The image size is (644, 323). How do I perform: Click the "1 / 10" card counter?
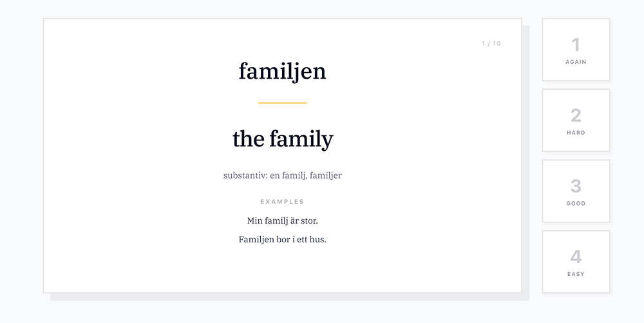491,44
